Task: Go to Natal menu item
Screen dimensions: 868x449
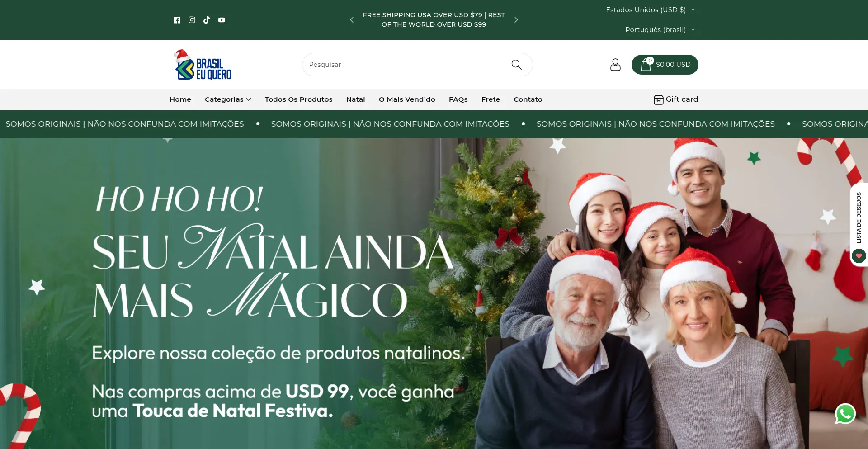Action: tap(355, 99)
